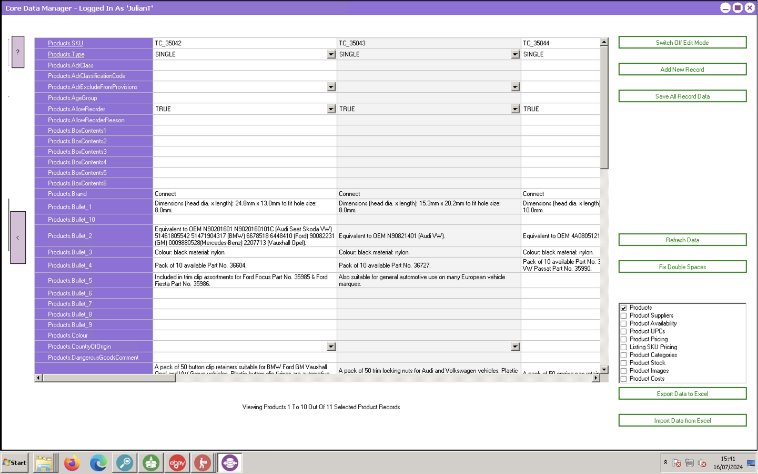This screenshot has height=474, width=758.
Task: Open the magnifier search taskbar app
Action: (125, 463)
